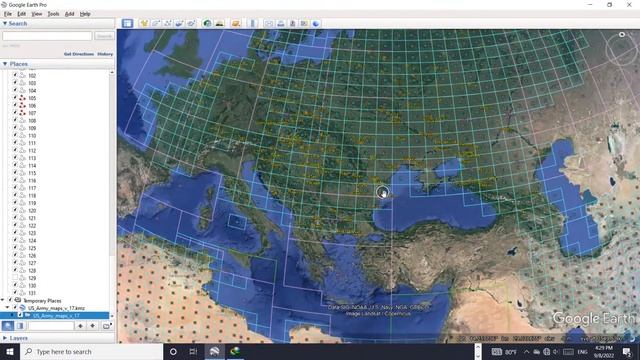640x360 pixels.
Task: Click the Record a Tour icon
Action: pyautogui.click(x=191, y=23)
